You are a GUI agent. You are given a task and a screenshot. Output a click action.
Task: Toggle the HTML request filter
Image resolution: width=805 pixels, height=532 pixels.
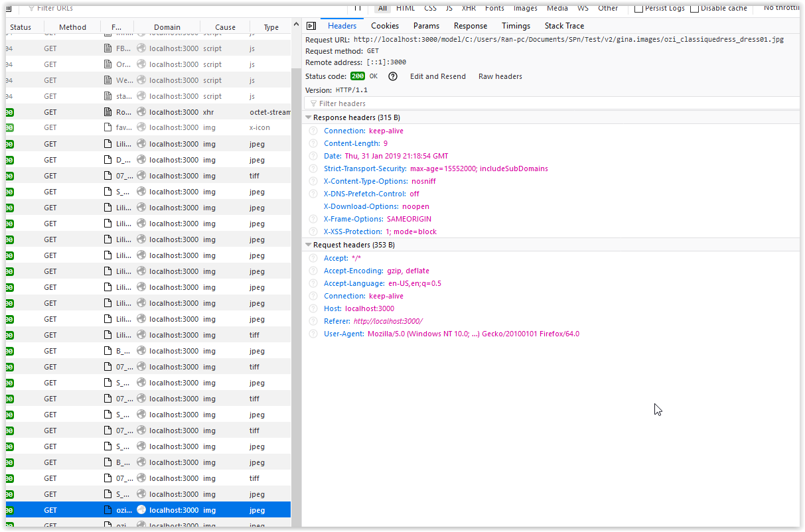point(405,8)
